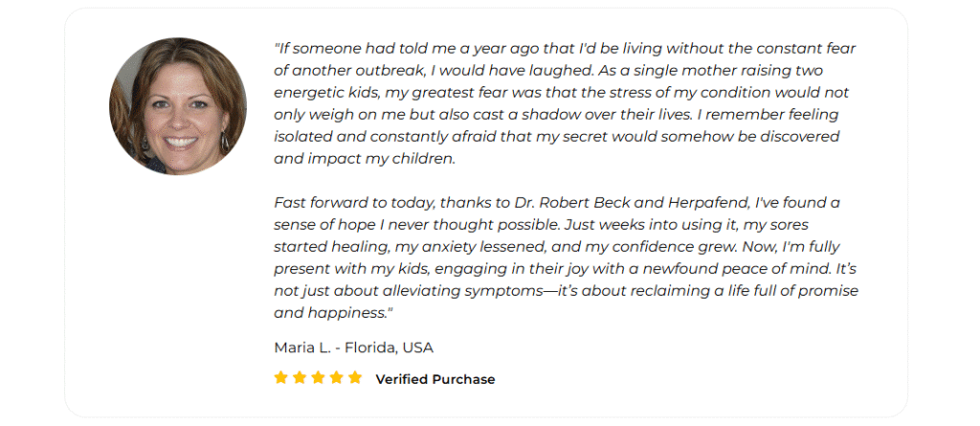Click the words "single mother raising two"
Image resolution: width=980 pixels, height=426 pixels.
[x=735, y=71]
